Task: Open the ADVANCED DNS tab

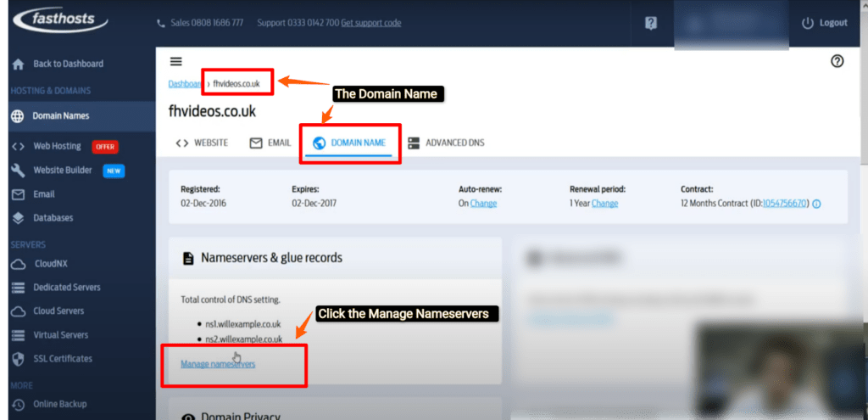Action: click(x=446, y=143)
